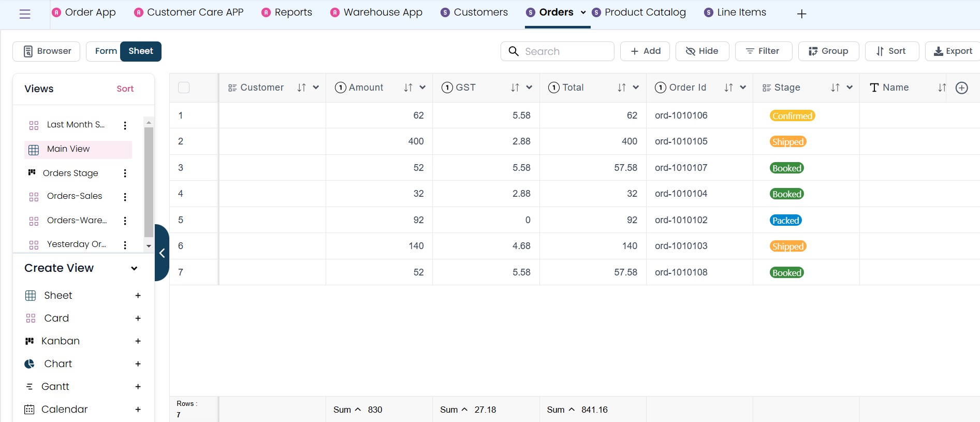Open the Warehouse App tab
Viewport: 980px width, 422px height.
coord(383,12)
